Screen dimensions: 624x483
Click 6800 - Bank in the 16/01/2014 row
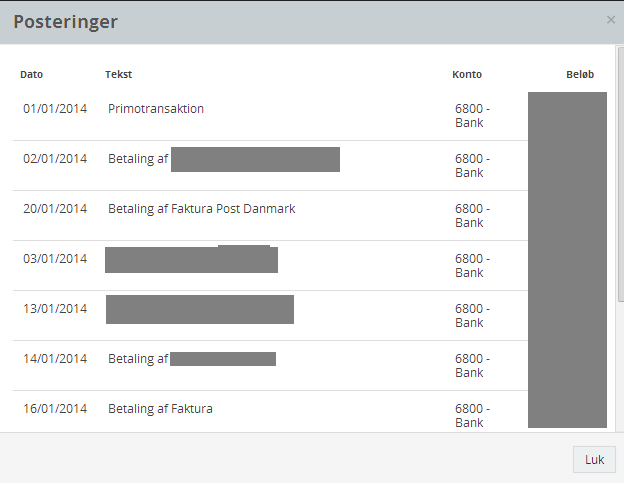point(472,416)
